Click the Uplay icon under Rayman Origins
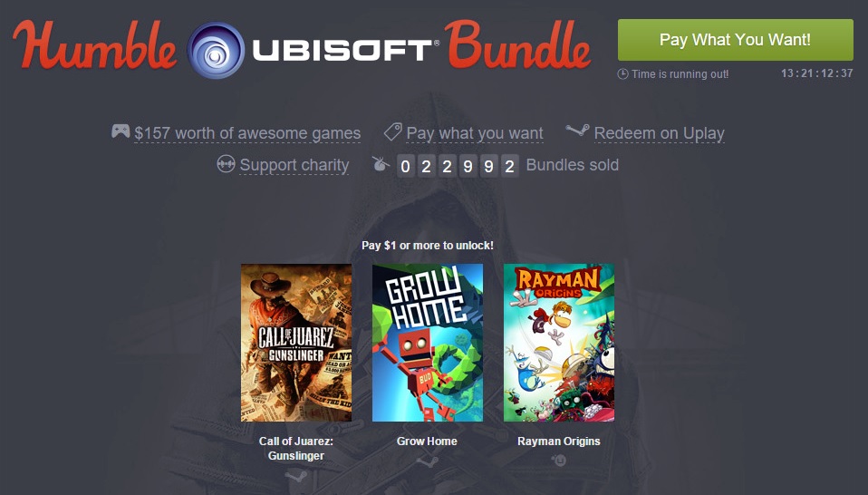The height and width of the screenshot is (495, 868). [558, 461]
